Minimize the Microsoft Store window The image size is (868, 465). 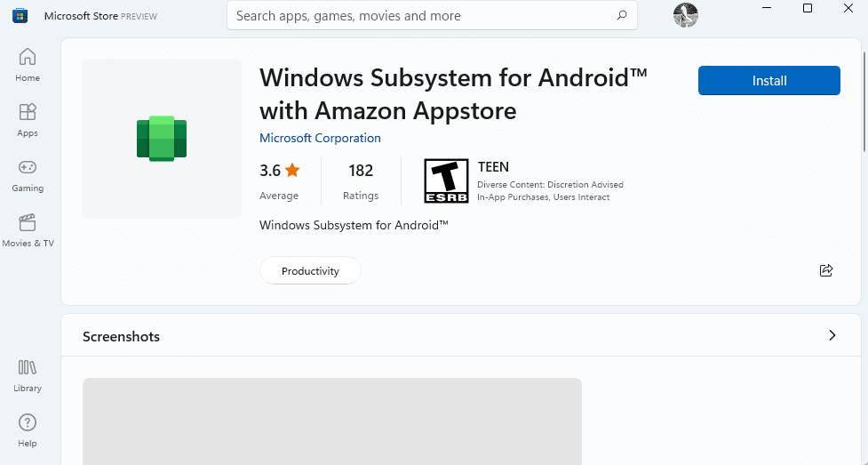[x=767, y=8]
